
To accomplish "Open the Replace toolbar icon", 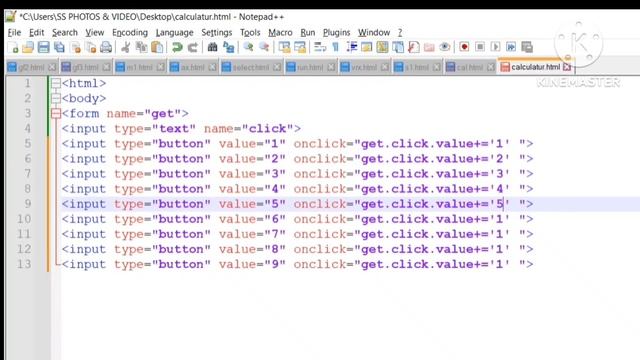I will pyautogui.click(x=229, y=47).
